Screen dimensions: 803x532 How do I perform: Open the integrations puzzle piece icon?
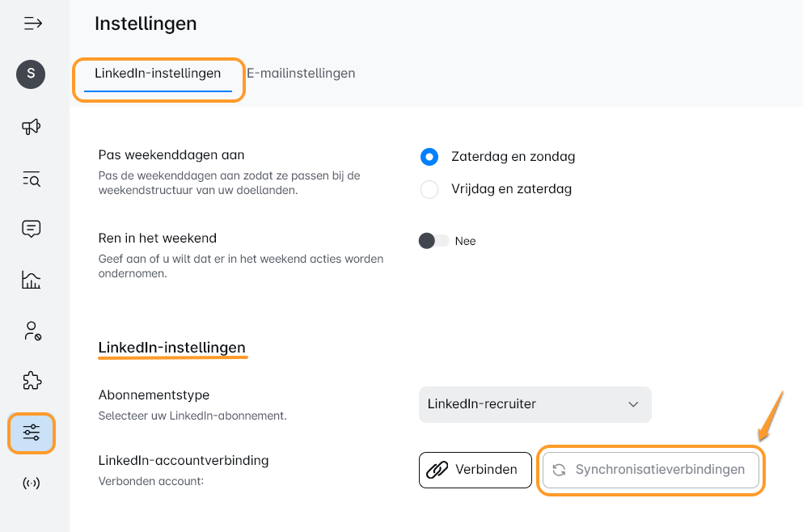click(x=32, y=381)
